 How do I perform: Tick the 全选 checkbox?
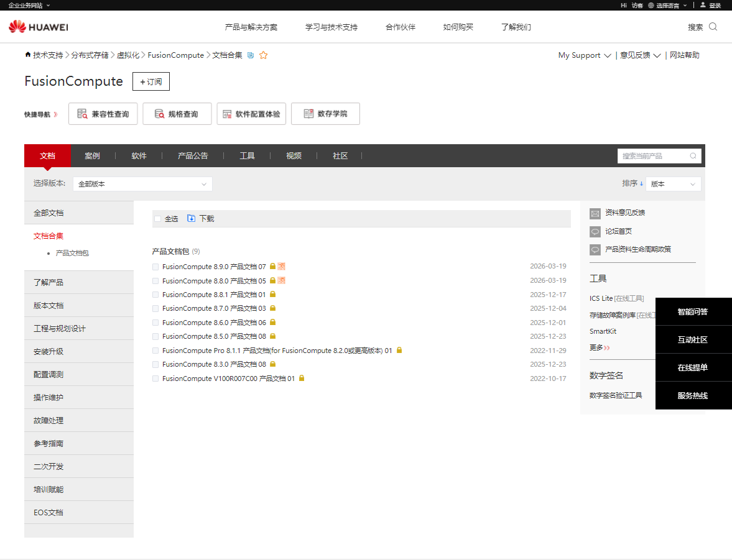158,218
